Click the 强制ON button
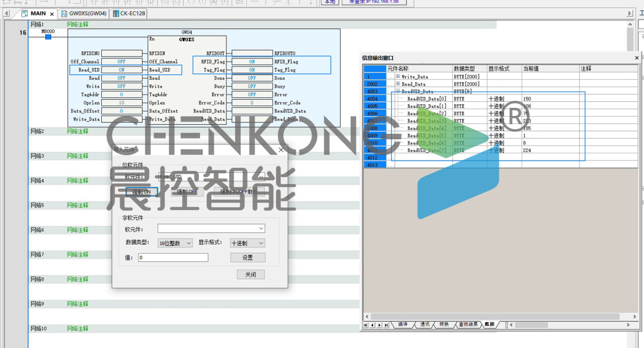This screenshot has height=348, width=644. click(142, 192)
